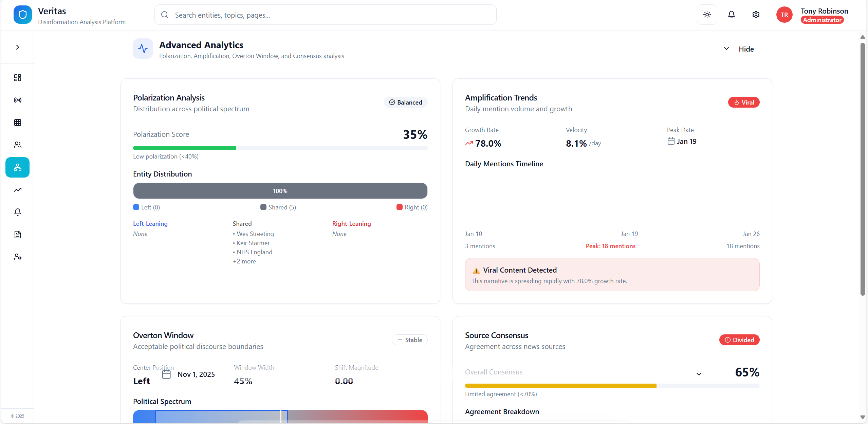868x424 pixels.
Task: Select the entities (people) icon in the sidebar
Action: 17,145
